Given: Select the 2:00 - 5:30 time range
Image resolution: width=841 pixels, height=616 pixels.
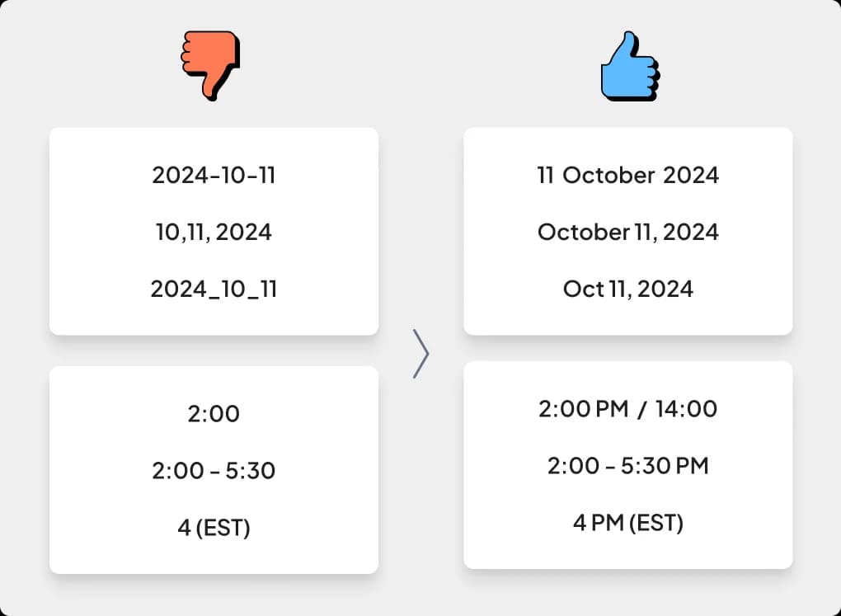Looking at the screenshot, I should tap(214, 471).
